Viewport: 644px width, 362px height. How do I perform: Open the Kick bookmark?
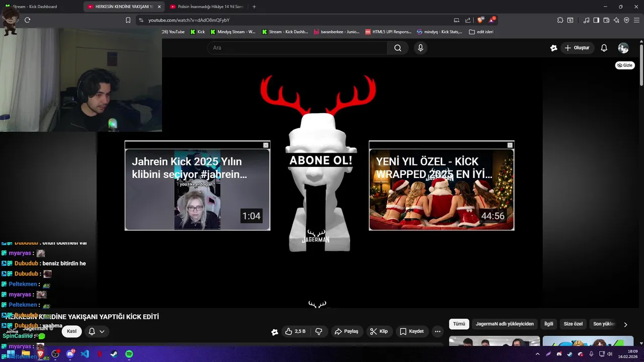[x=198, y=32]
